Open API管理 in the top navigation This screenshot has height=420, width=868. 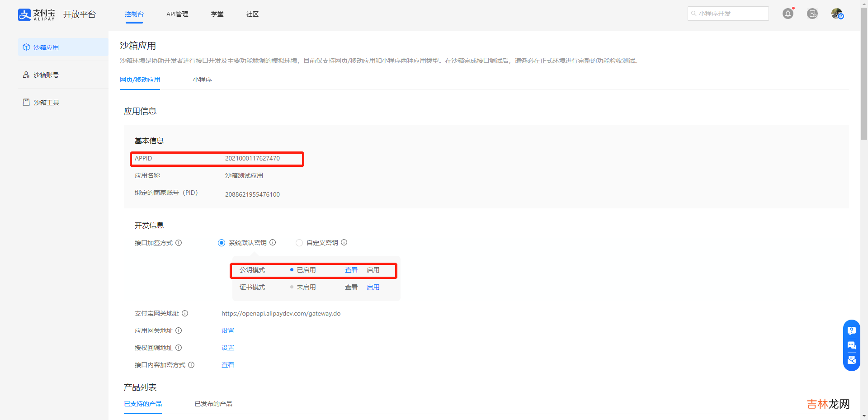[x=177, y=14]
